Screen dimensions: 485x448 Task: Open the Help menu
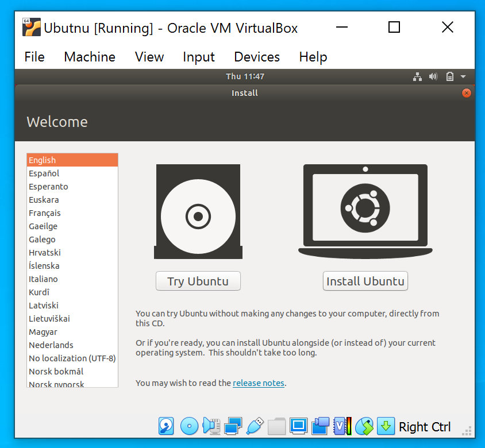313,57
